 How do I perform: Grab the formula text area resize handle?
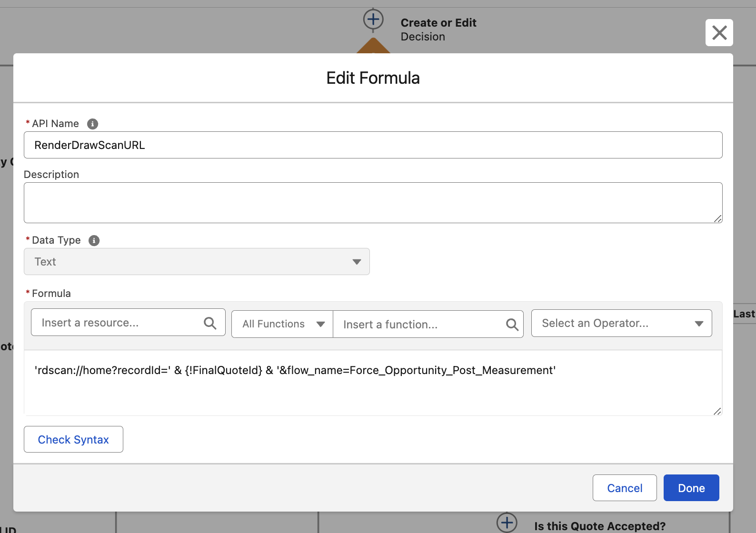point(717,411)
